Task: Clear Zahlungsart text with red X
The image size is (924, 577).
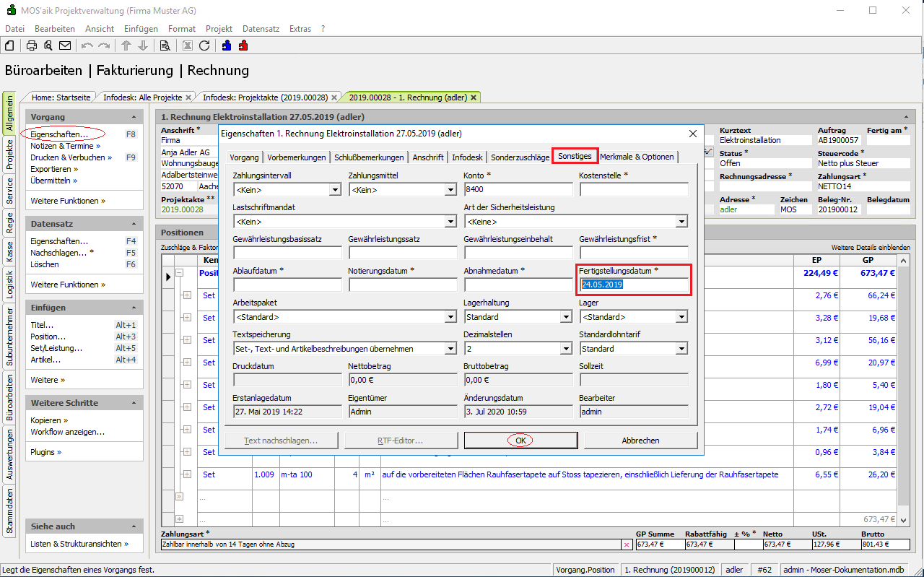Action: [626, 545]
